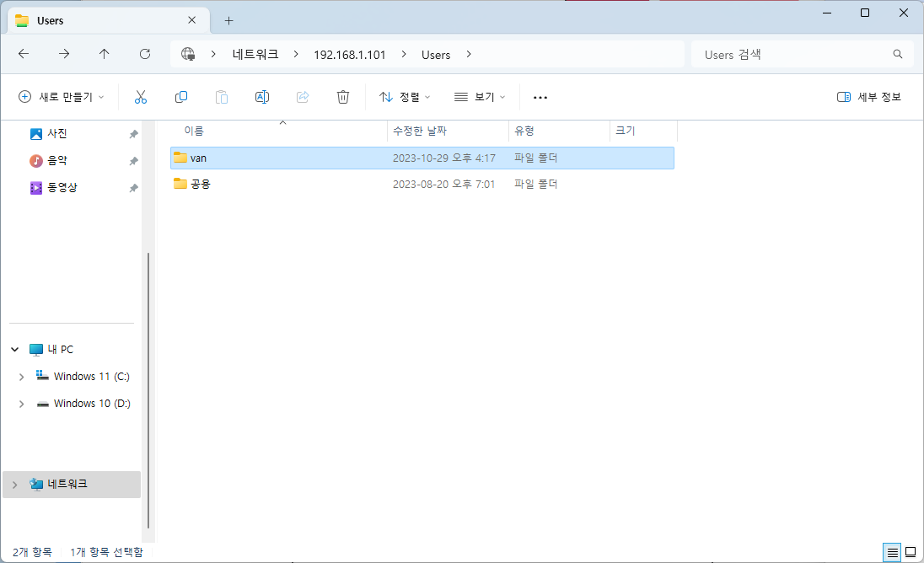
Task: Select the Cut tool in the toolbar
Action: [x=141, y=97]
